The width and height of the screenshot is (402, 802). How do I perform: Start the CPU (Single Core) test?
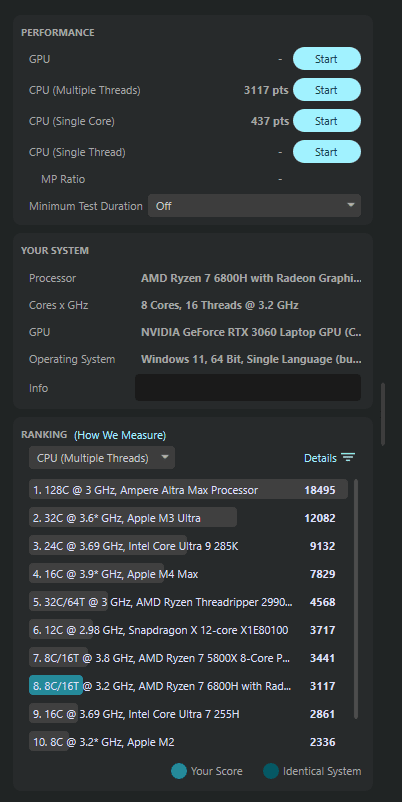coord(327,121)
